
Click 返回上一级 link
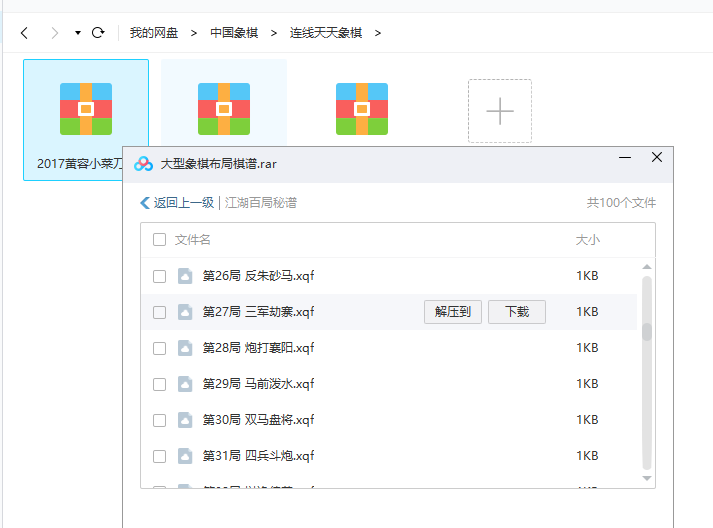[177, 203]
